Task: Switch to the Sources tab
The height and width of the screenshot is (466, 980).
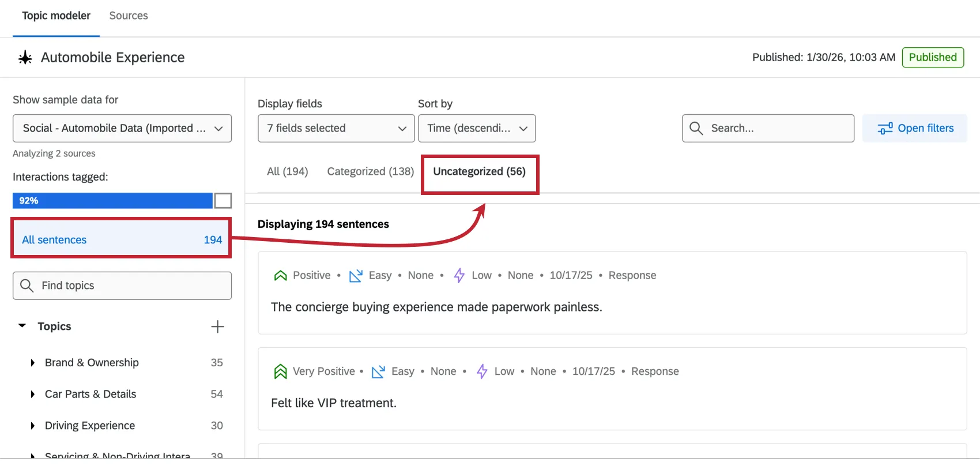Action: click(129, 16)
